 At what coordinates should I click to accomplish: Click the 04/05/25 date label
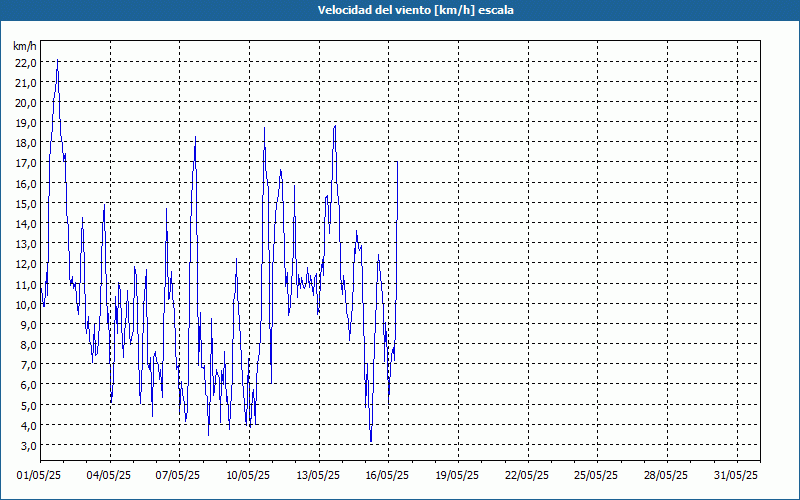pyautogui.click(x=109, y=476)
